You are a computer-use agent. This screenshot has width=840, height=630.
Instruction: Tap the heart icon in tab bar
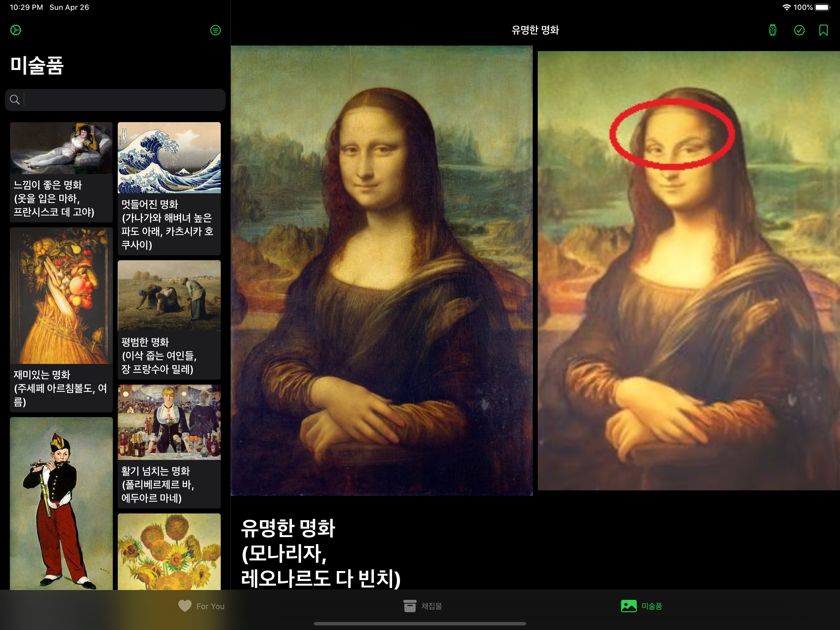coord(185,606)
